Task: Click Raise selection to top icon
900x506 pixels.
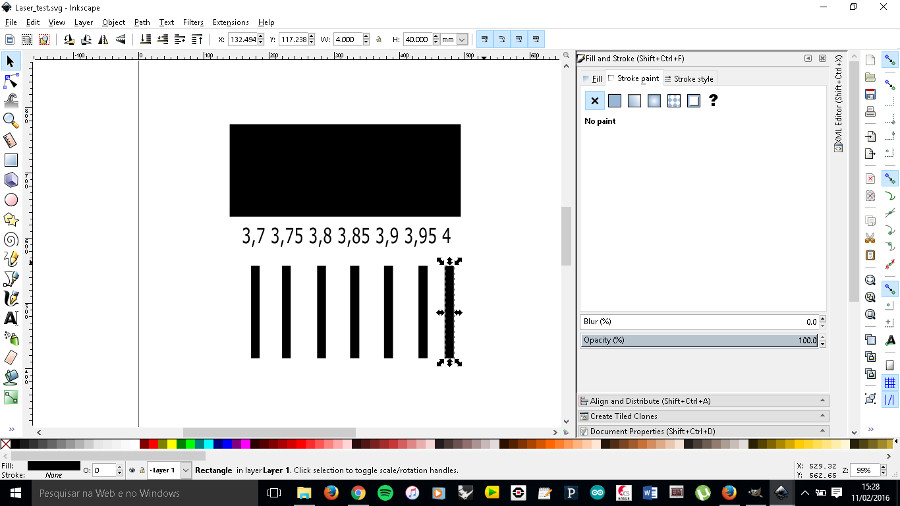Action: pos(197,40)
